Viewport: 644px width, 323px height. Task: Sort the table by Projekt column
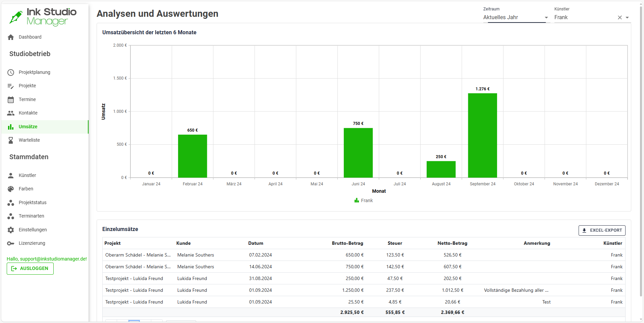click(x=112, y=243)
